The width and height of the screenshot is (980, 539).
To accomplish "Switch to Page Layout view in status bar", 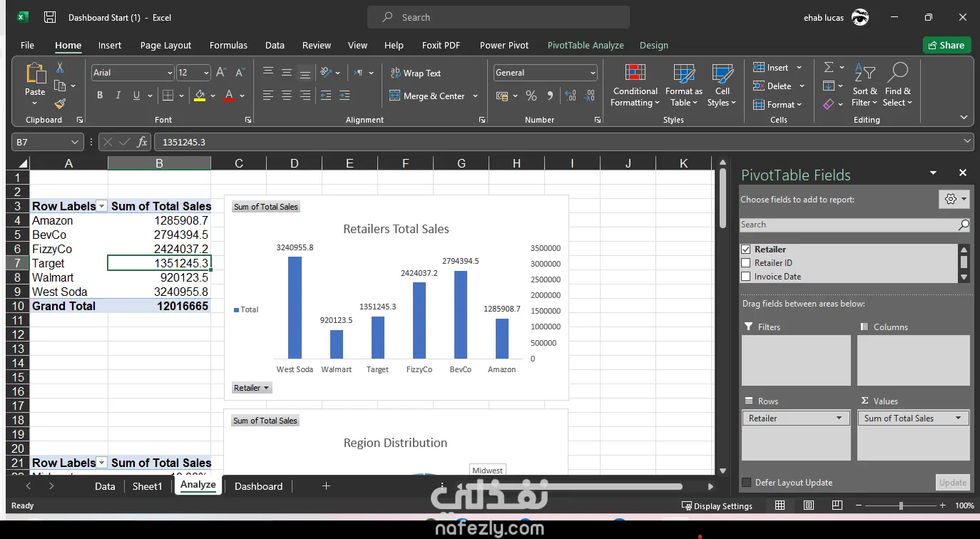I will click(x=809, y=505).
